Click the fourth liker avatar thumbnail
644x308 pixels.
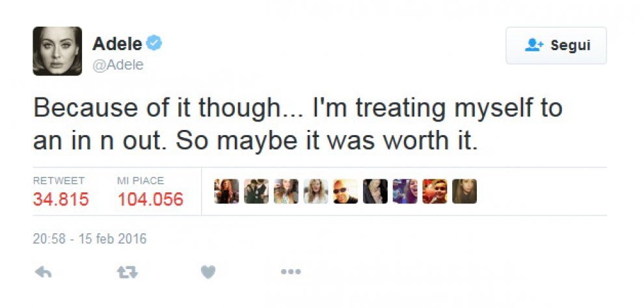click(316, 191)
